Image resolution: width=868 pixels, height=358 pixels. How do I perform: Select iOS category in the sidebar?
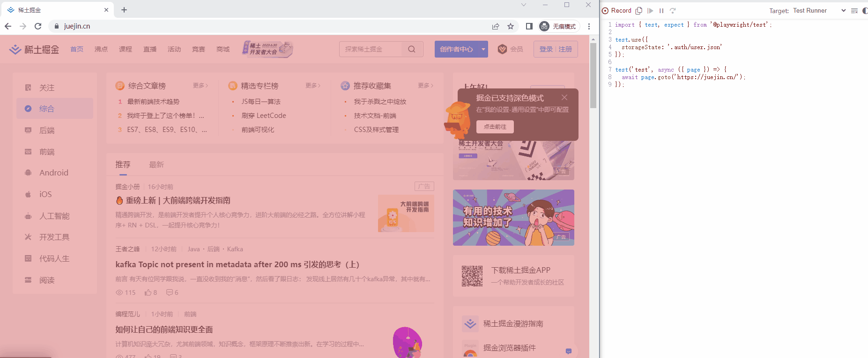55,194
